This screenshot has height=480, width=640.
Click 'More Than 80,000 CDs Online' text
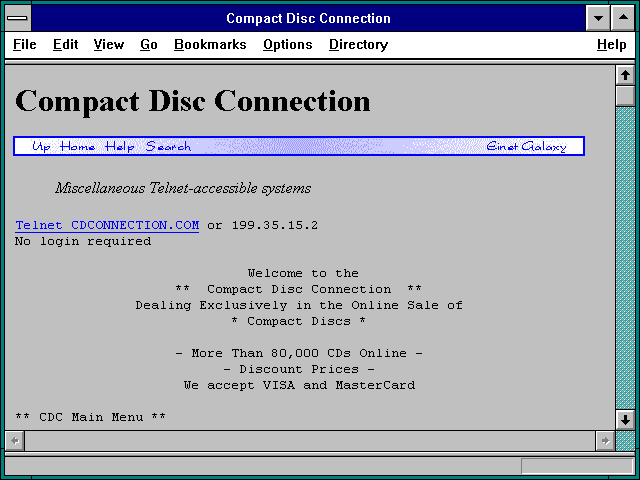[x=299, y=353]
